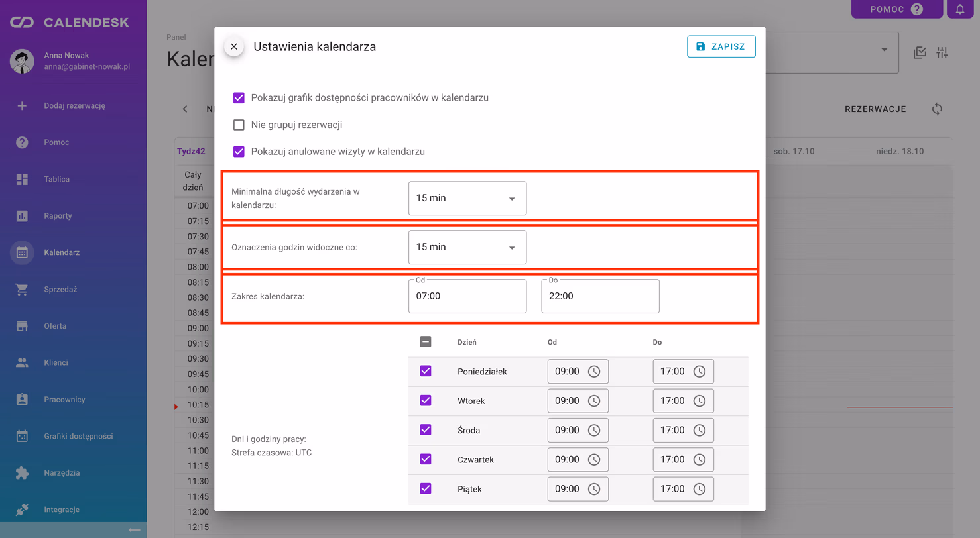
Task: Click the REZERWACJE button
Action: coord(875,109)
